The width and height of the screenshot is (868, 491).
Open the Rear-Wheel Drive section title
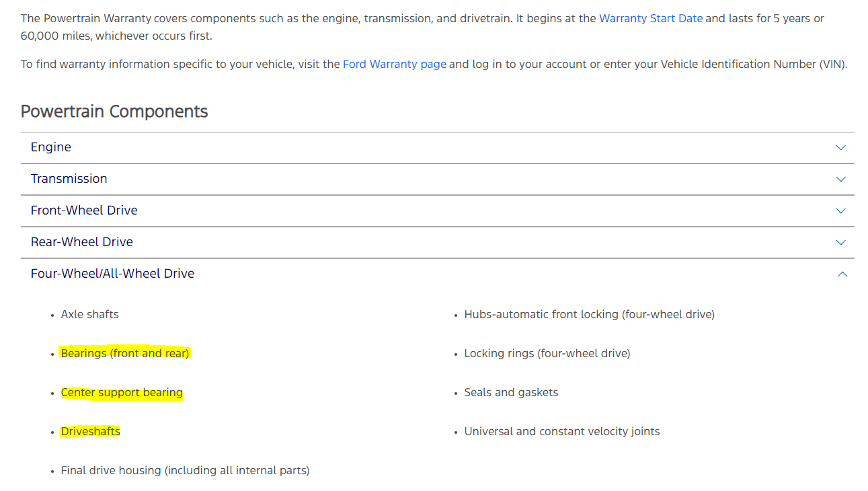(x=82, y=242)
